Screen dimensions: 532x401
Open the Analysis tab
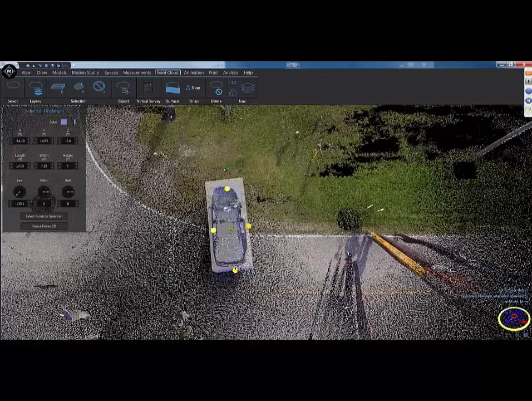230,72
